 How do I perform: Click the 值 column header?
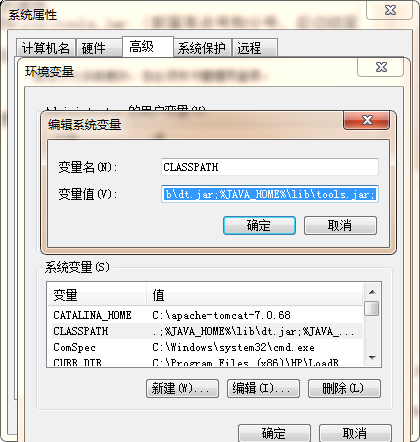254,295
